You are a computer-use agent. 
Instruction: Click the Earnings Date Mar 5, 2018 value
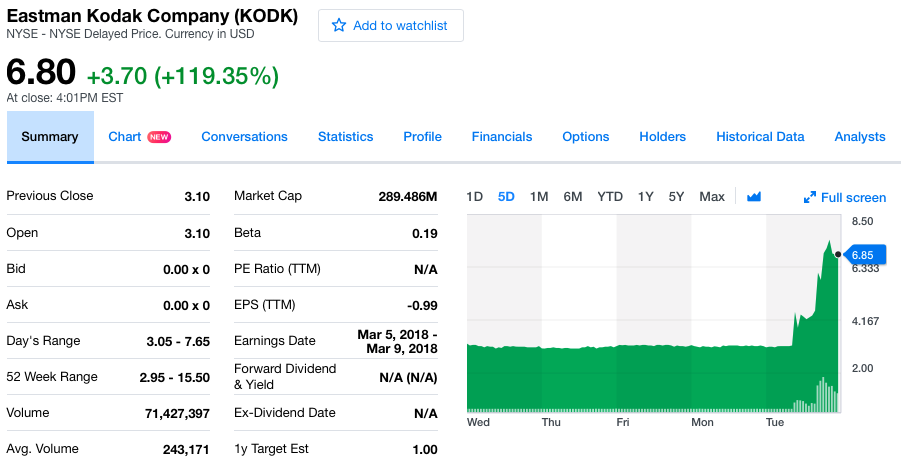point(398,341)
